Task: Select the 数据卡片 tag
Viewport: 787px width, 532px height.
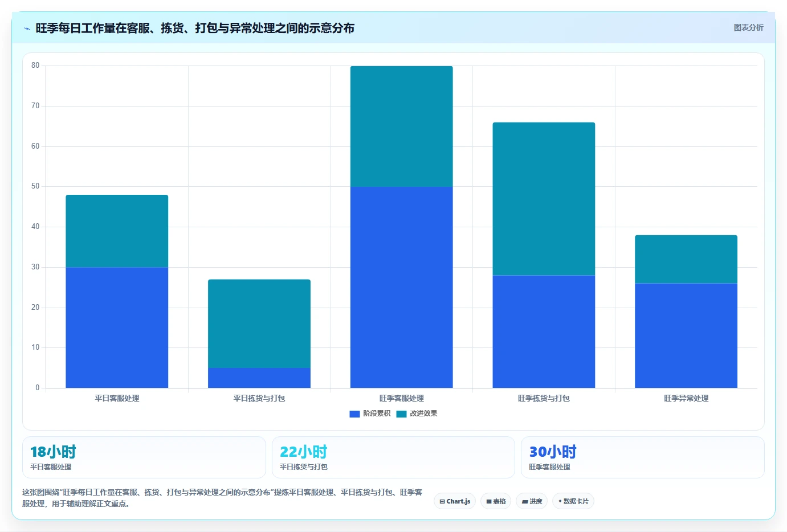Action: tap(573, 501)
